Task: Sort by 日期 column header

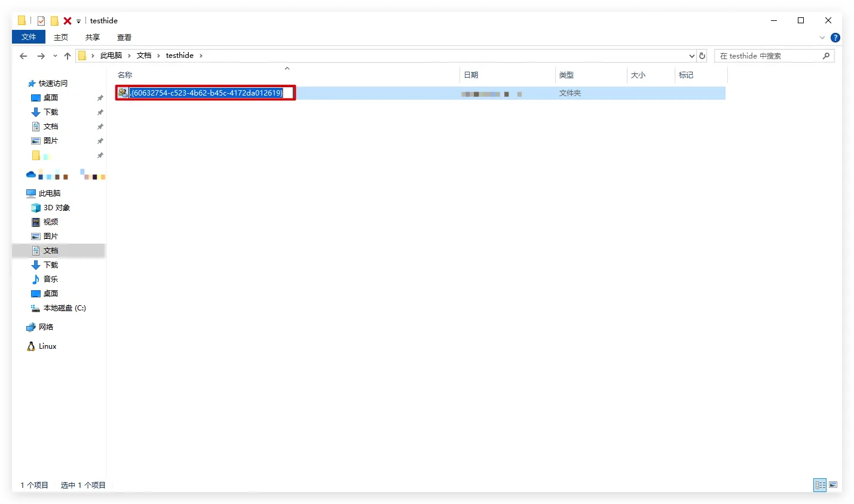Action: tap(471, 75)
